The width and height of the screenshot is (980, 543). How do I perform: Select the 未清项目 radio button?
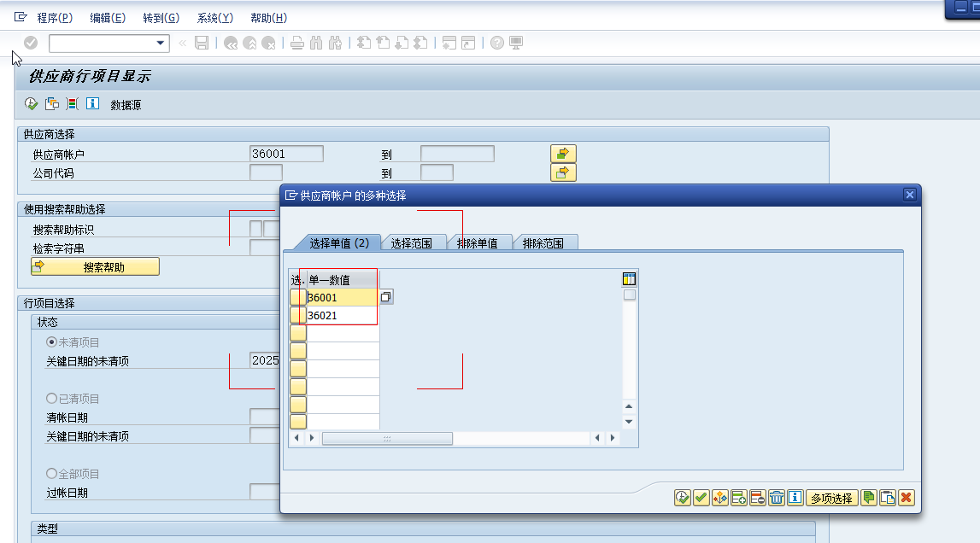pyautogui.click(x=52, y=342)
